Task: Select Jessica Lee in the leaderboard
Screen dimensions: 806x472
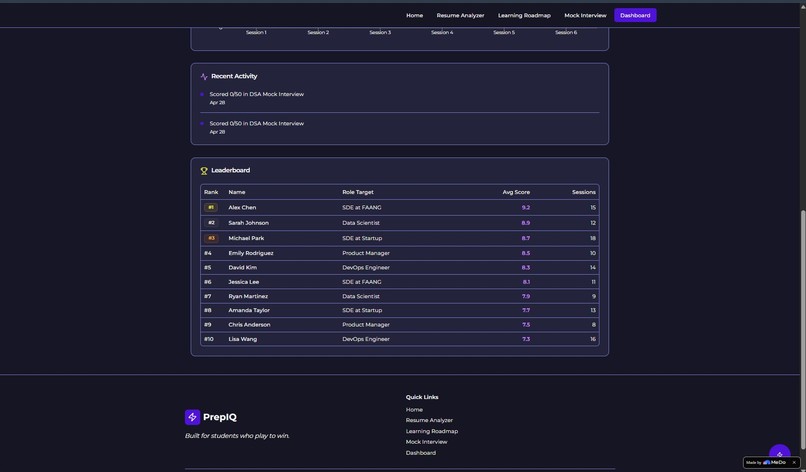Action: click(244, 282)
